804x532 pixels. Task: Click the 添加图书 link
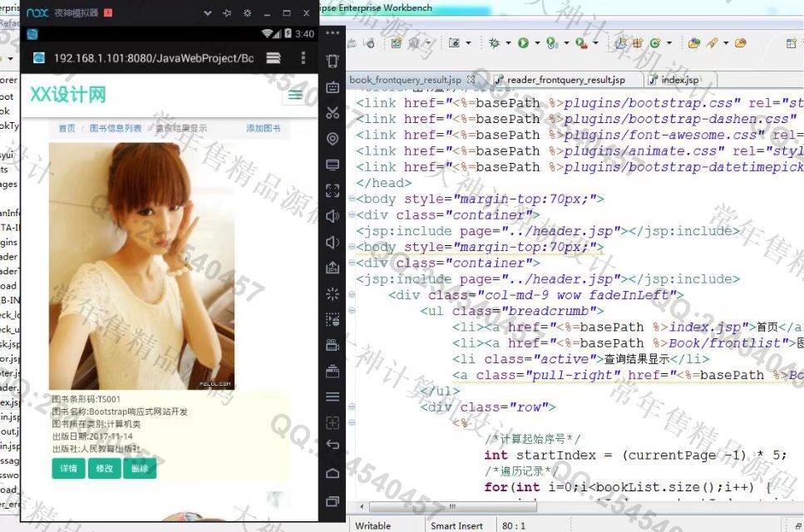point(263,128)
